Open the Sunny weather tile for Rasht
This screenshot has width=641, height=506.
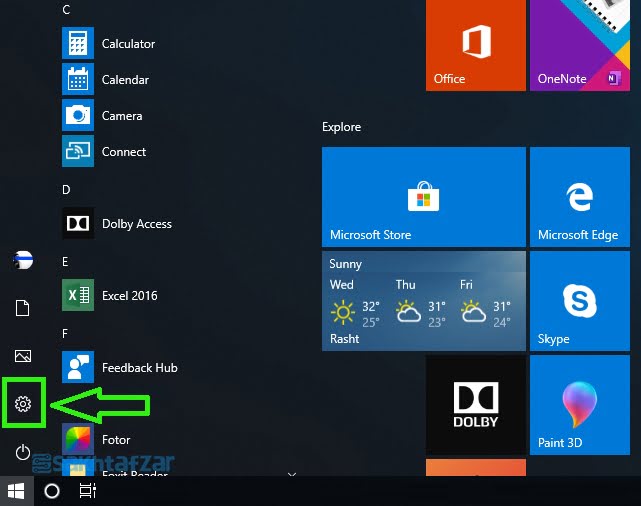click(x=424, y=301)
